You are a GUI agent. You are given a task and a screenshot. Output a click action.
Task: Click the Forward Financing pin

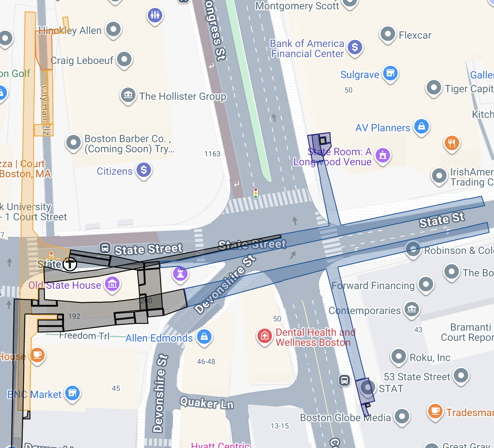point(426,284)
